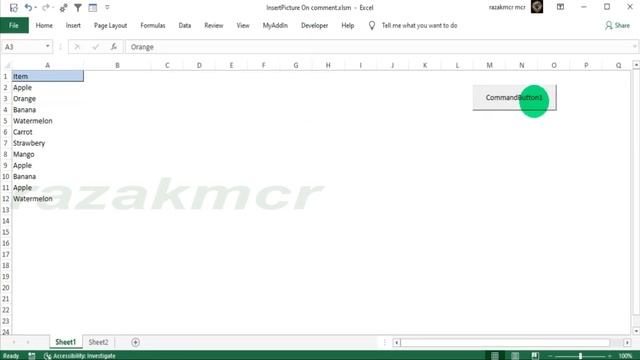Click the New Sheet plus icon
Image resolution: width=640 pixels, height=360 pixels.
(136, 342)
